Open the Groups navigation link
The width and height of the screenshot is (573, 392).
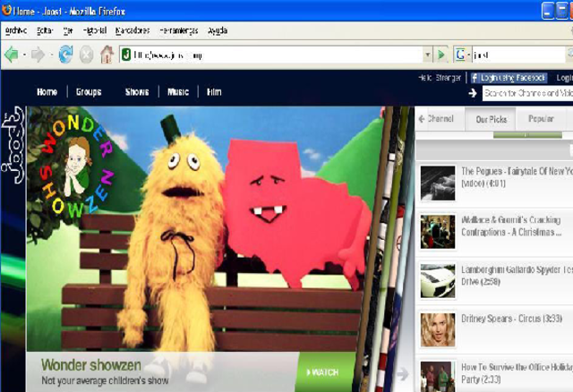(89, 92)
